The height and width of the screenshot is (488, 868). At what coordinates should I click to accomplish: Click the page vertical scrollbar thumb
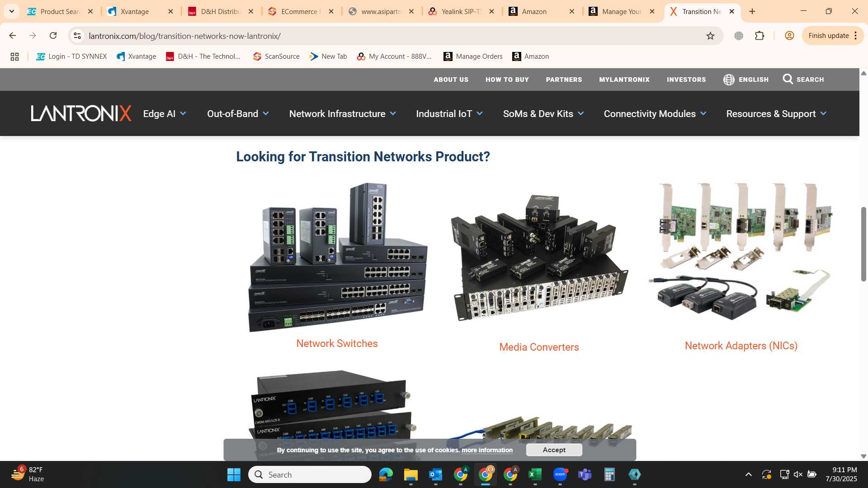point(863,244)
